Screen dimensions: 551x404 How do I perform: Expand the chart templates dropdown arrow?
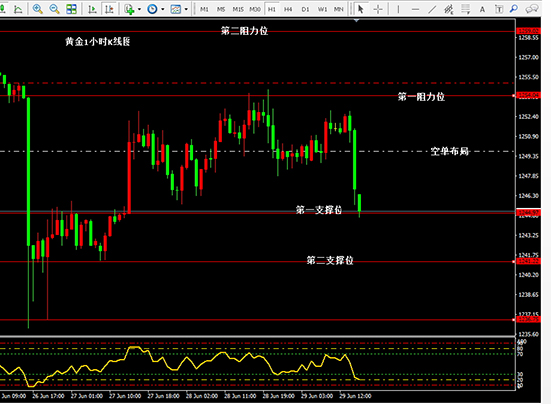tap(186, 9)
